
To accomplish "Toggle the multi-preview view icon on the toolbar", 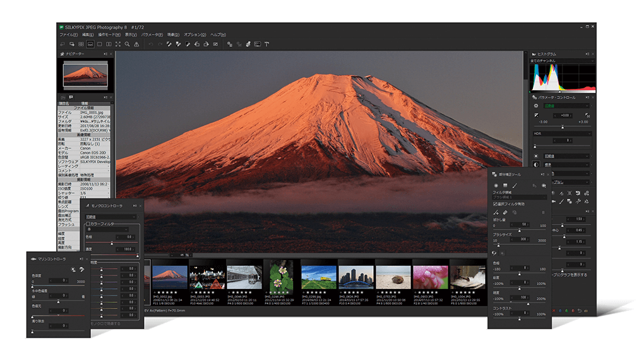I will coord(80,45).
